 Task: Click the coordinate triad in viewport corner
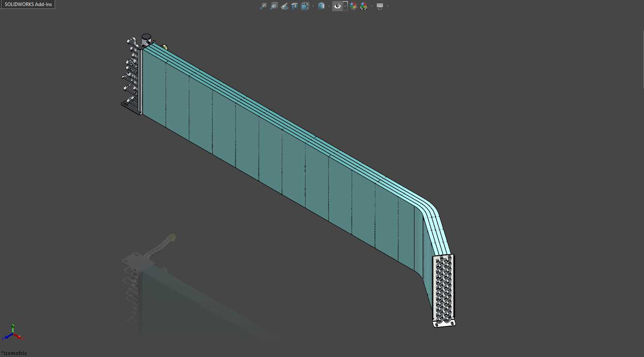(x=13, y=333)
